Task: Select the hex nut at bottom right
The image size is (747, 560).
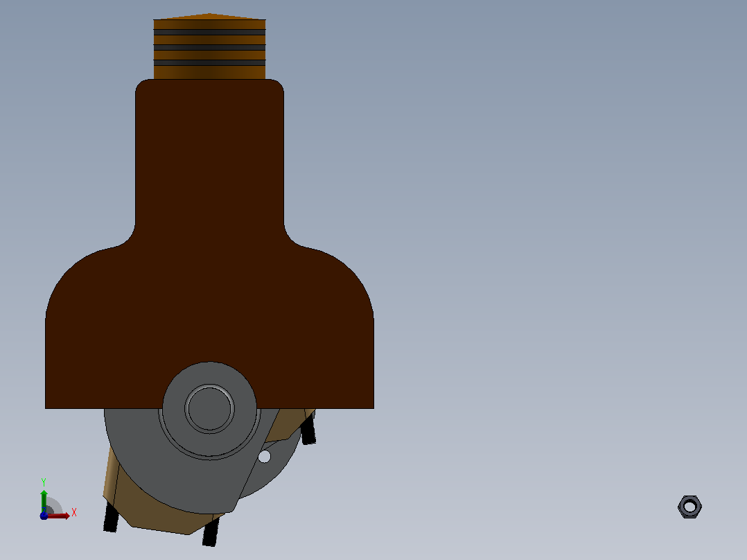Action: pyautogui.click(x=689, y=507)
